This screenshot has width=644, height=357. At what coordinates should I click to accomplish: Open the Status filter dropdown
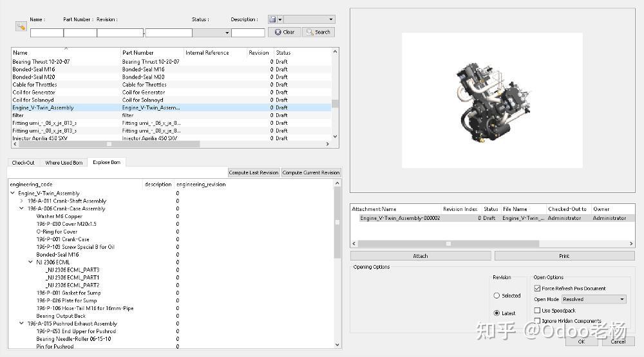[x=211, y=33]
